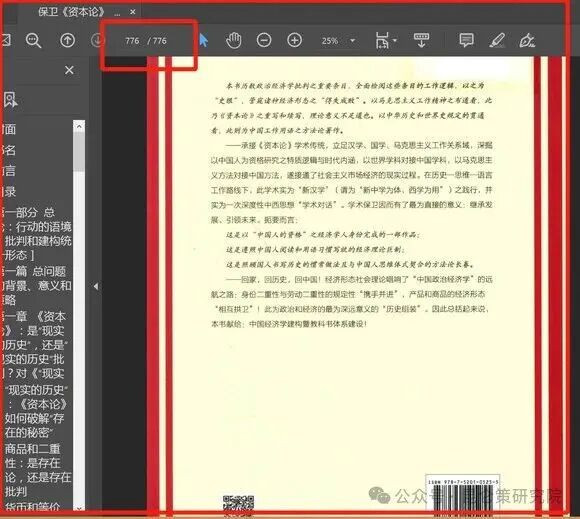
Task: Go to previous page with up arrow
Action: pyautogui.click(x=67, y=40)
